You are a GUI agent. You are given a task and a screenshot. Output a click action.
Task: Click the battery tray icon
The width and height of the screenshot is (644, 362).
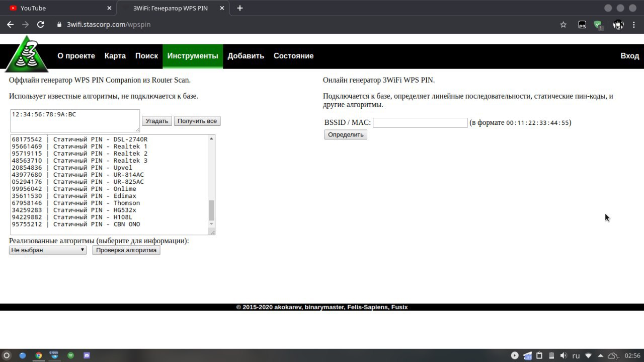click(551, 355)
